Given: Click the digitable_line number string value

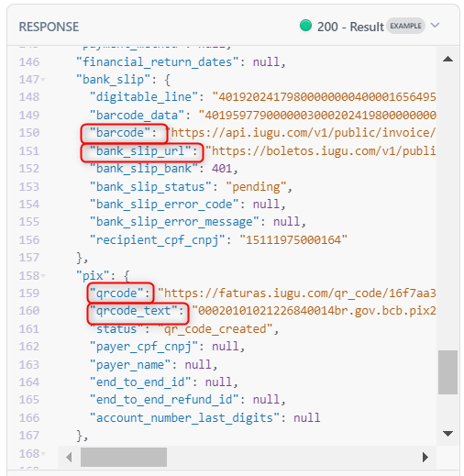Looking at the screenshot, I should pos(324,97).
